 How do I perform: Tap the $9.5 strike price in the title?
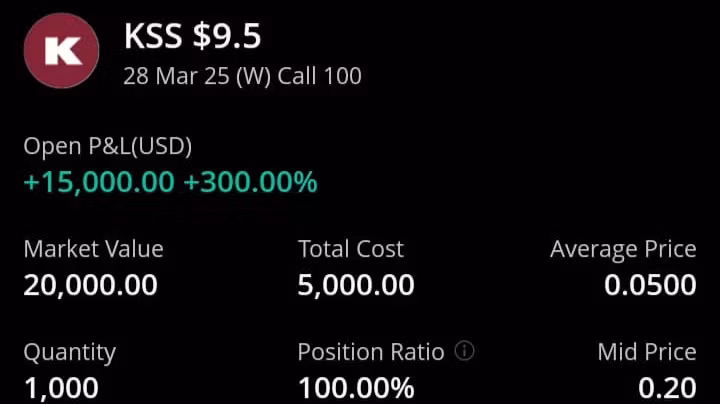(x=226, y=37)
